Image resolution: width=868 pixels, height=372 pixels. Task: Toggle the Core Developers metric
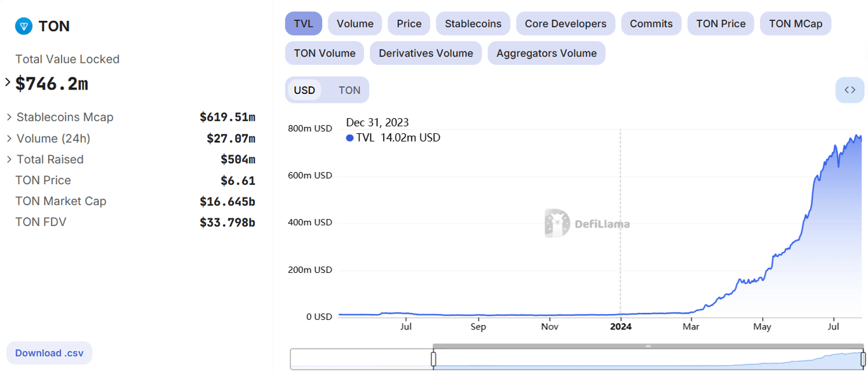[x=566, y=23]
